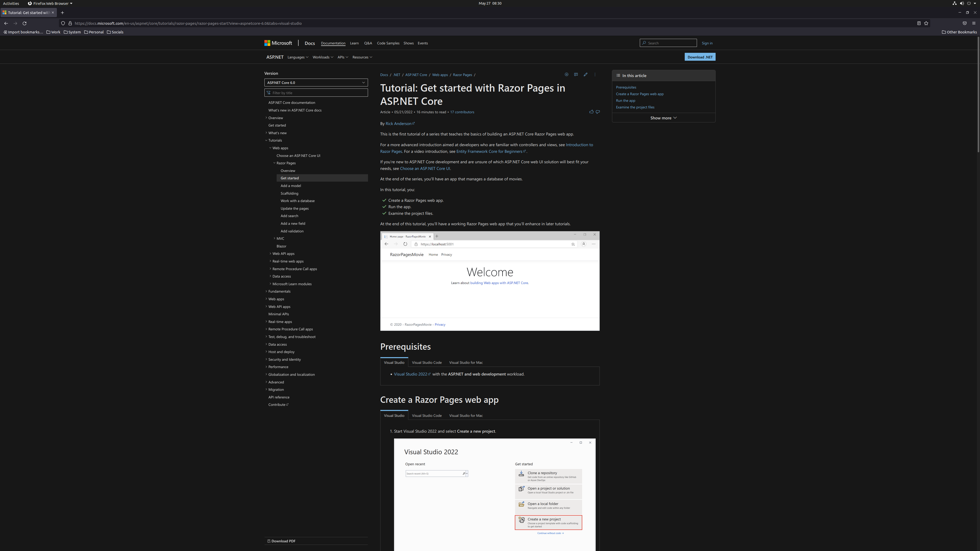The image size is (980, 551).
Task: Focus the Docs Search field
Action: click(x=668, y=43)
